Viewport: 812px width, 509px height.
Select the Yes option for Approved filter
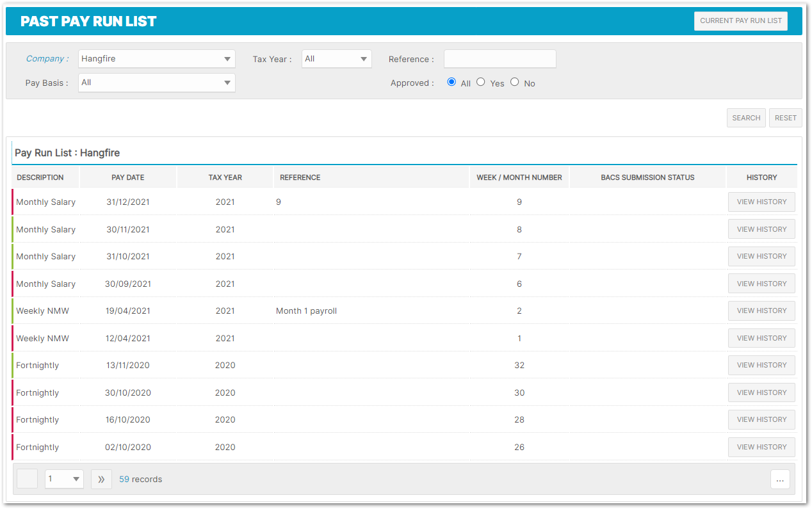point(480,81)
